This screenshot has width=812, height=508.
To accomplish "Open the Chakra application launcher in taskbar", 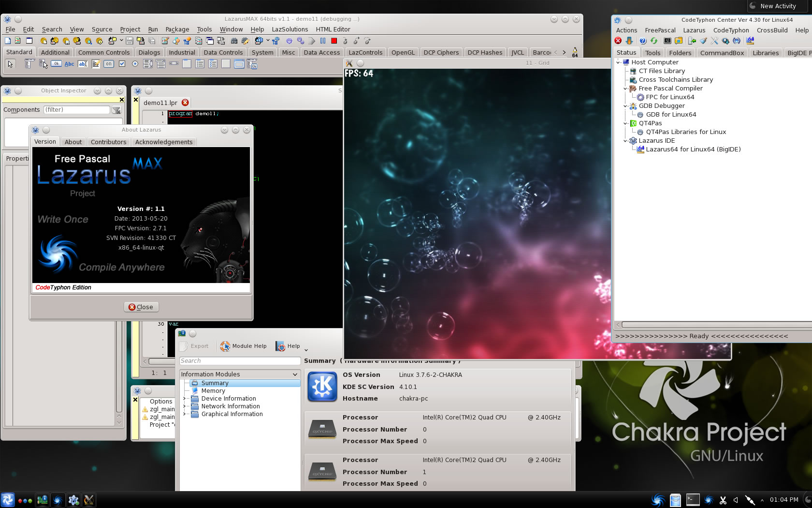I will (x=8, y=500).
